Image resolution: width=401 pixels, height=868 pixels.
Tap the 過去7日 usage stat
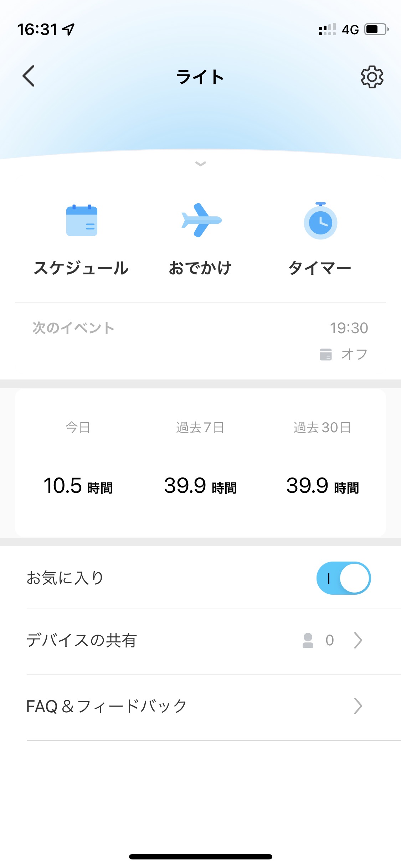tap(200, 485)
